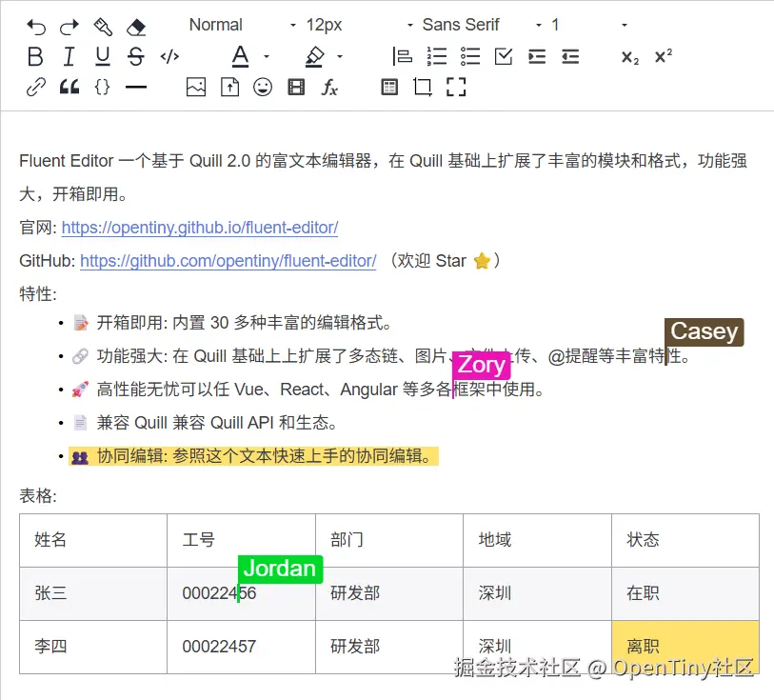Click the 特性: heading paragraph
This screenshot has height=700, width=774.
pos(38,294)
